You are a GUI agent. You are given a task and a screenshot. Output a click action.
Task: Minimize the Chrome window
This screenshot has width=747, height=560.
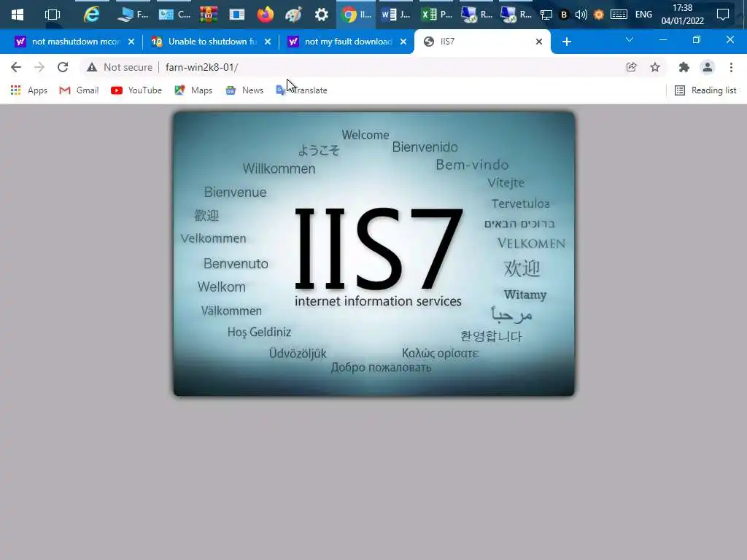coord(662,39)
